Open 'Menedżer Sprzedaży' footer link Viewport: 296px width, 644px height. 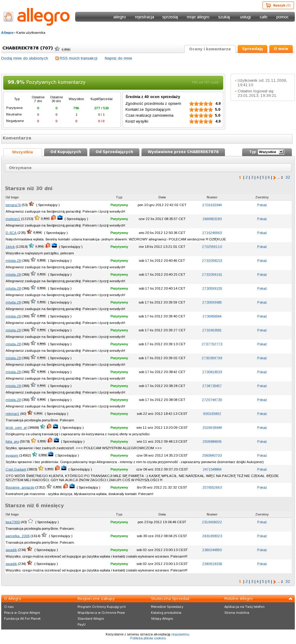pyautogui.click(x=167, y=607)
